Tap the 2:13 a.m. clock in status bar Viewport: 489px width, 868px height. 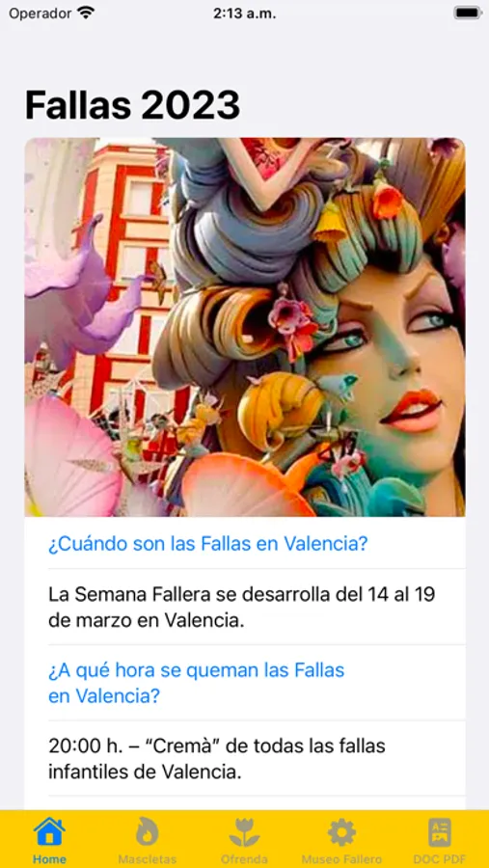pyautogui.click(x=244, y=14)
